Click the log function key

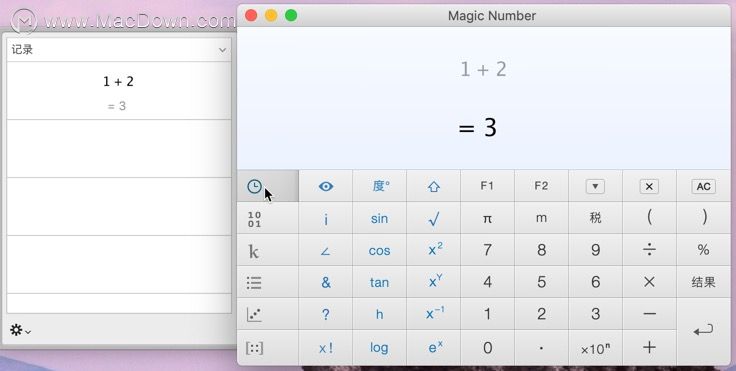(x=380, y=348)
